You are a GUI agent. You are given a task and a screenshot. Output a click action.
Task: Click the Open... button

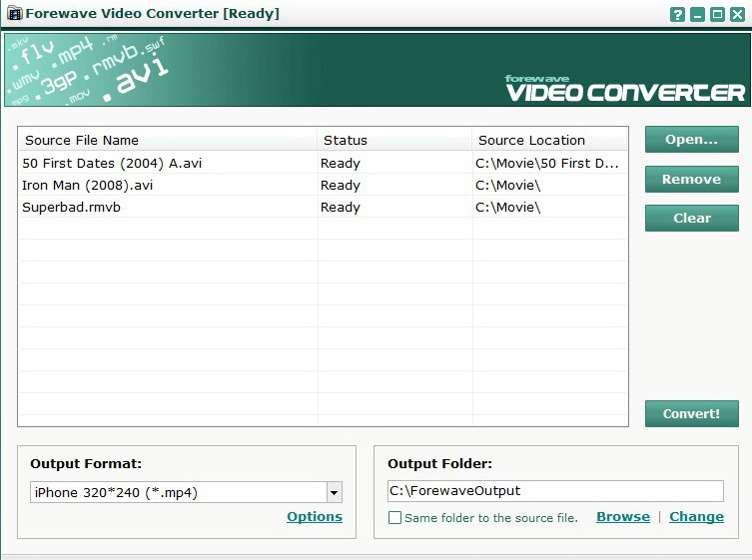tap(691, 140)
